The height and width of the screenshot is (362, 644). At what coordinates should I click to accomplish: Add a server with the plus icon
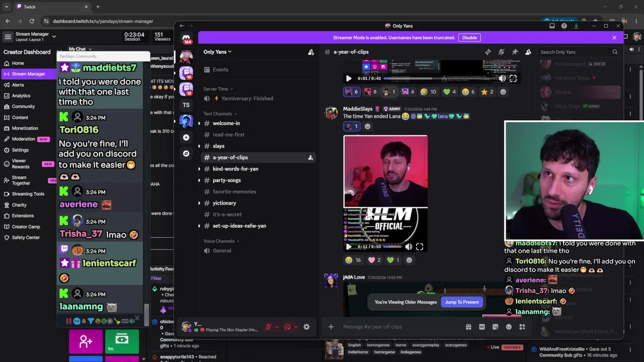click(x=186, y=137)
